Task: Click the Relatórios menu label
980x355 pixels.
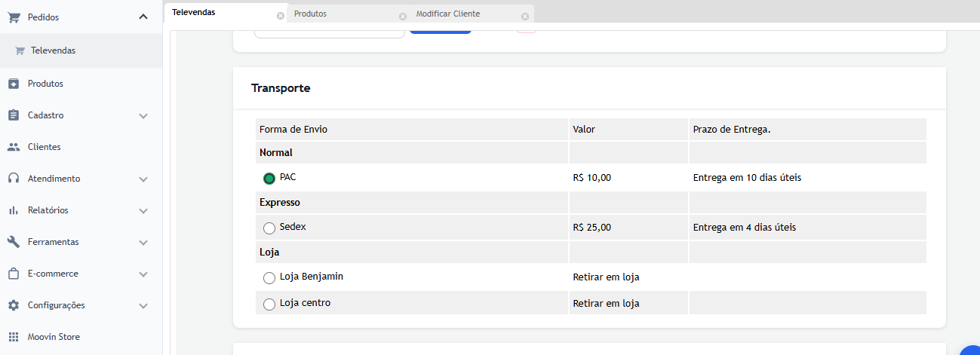Action: (48, 210)
